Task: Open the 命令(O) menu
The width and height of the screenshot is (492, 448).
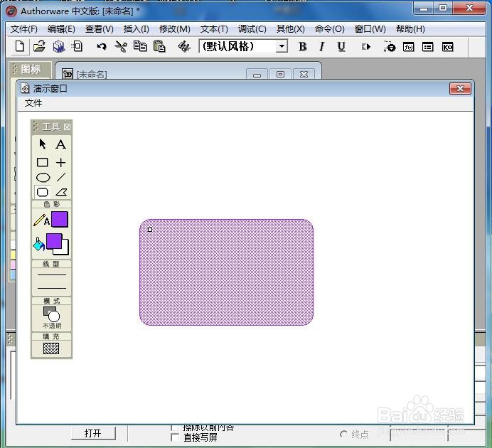Action: point(329,29)
